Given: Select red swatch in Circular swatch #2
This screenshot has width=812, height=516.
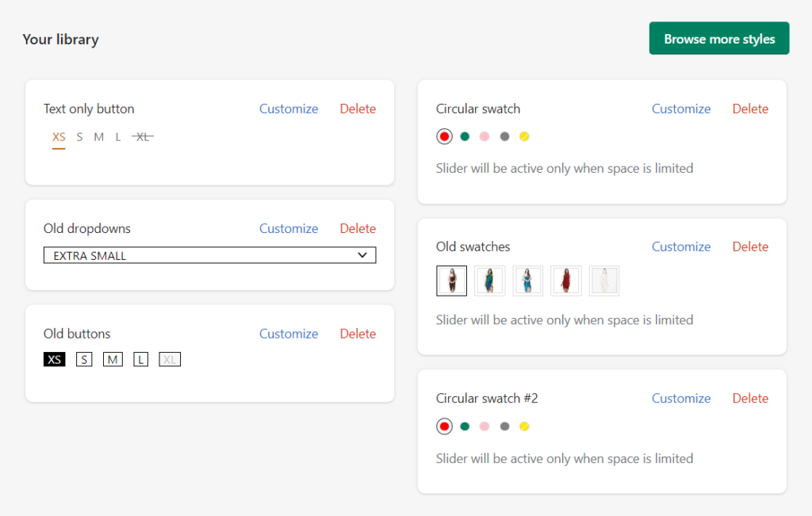Looking at the screenshot, I should click(444, 426).
